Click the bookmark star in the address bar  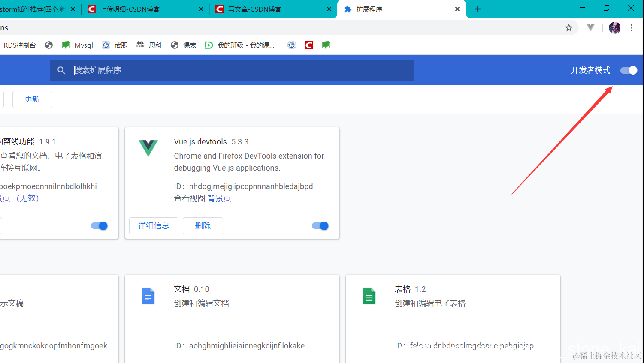click(568, 27)
